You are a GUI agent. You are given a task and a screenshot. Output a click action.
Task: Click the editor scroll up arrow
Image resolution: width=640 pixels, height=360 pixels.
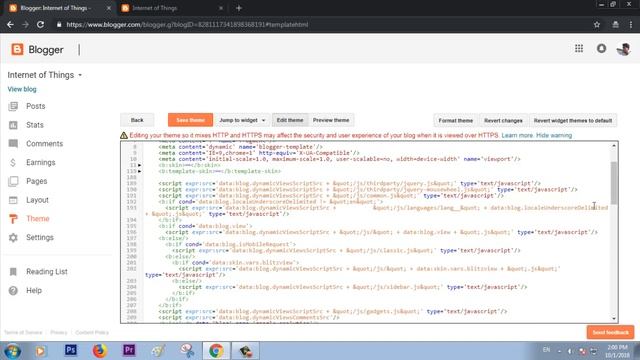[614, 146]
